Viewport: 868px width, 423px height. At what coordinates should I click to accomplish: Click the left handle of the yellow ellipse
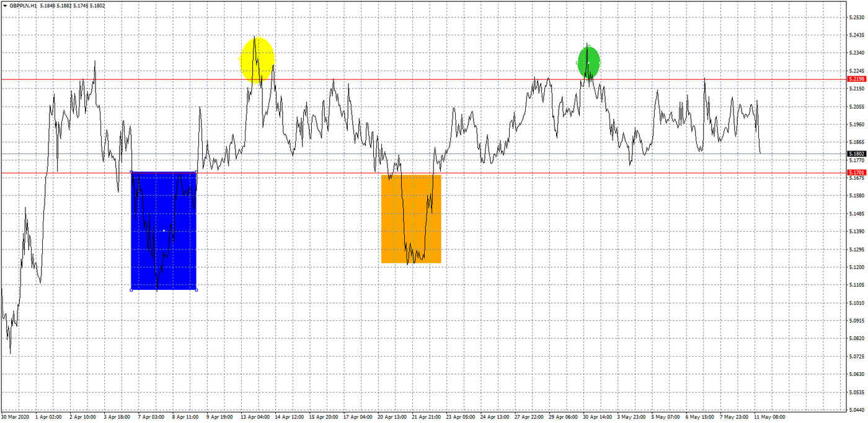240,59
